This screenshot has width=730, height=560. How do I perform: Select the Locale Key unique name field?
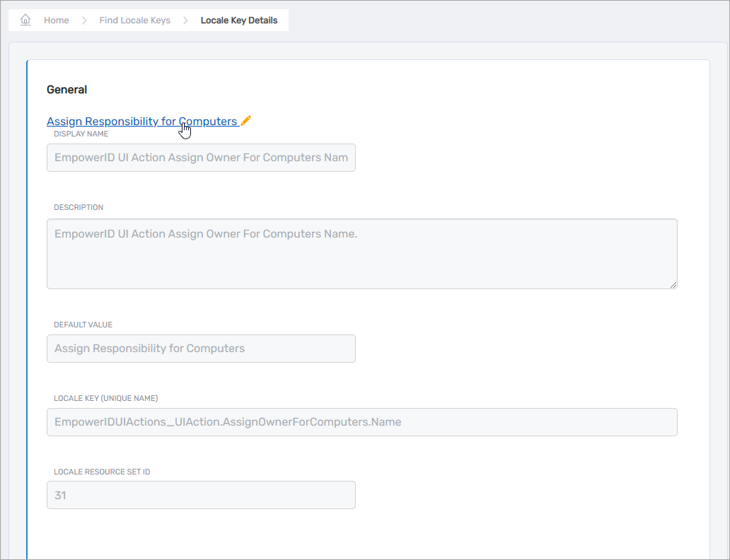click(x=361, y=422)
